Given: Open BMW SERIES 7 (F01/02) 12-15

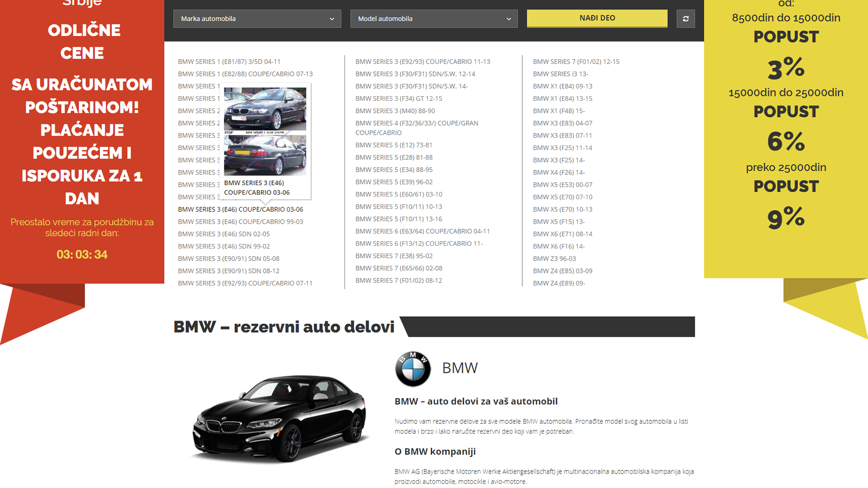Looking at the screenshot, I should (576, 61).
